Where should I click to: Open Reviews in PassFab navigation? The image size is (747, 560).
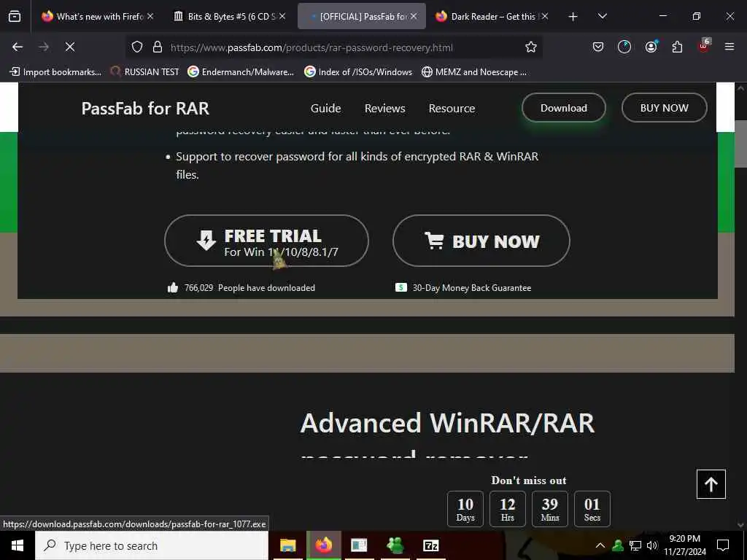coord(385,108)
